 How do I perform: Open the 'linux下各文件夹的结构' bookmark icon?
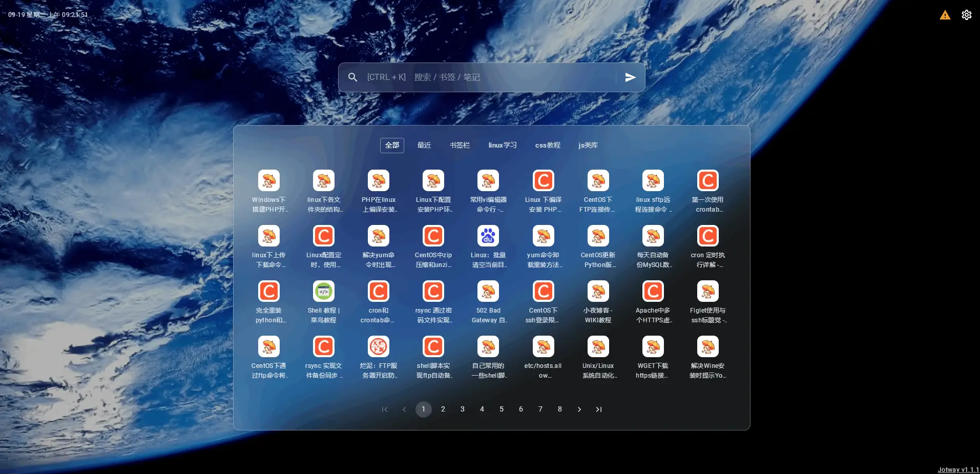point(324,180)
